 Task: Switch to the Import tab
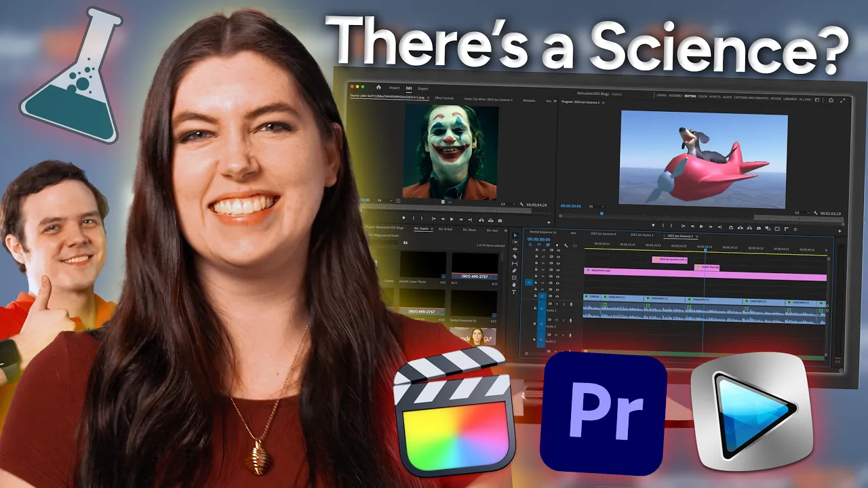point(394,87)
